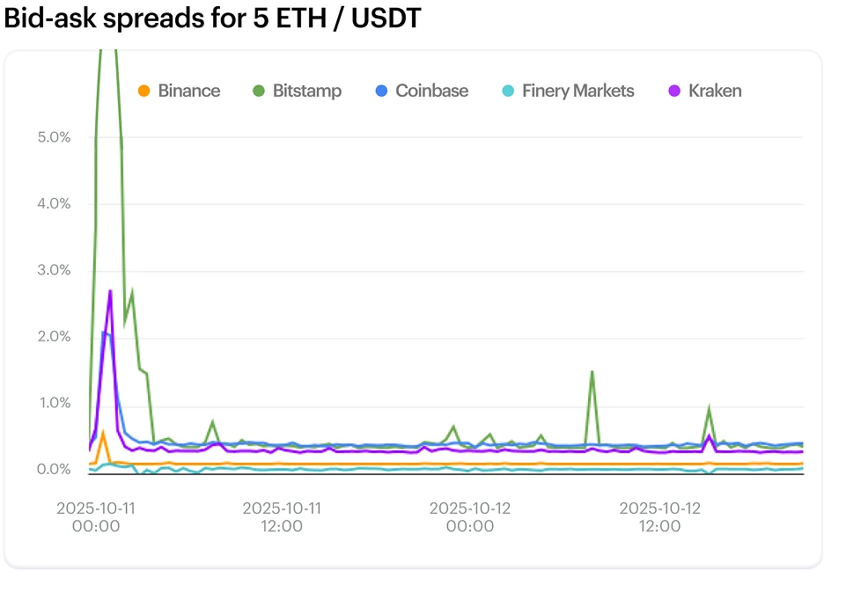Click the 1.0% y-axis label
The width and height of the screenshot is (868, 600).
(x=54, y=403)
